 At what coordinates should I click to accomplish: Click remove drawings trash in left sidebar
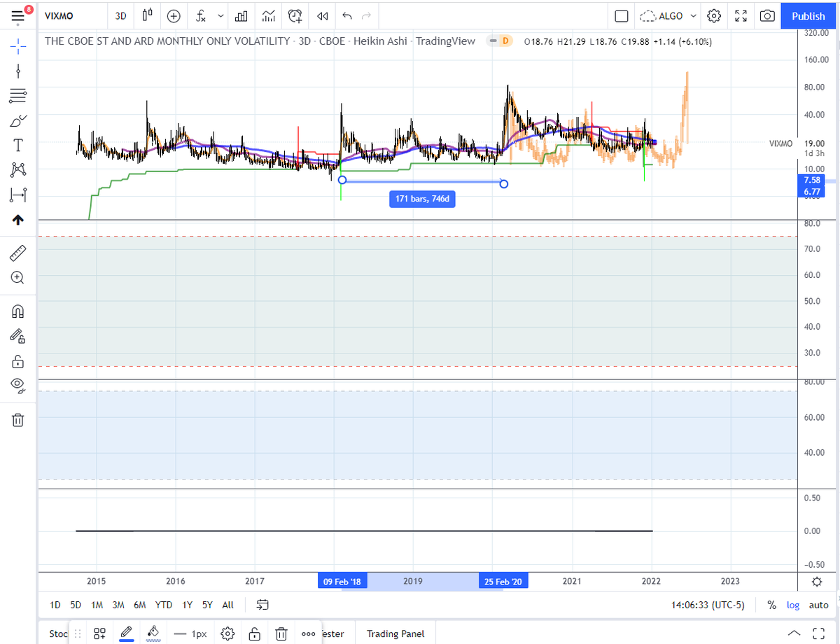click(x=18, y=419)
